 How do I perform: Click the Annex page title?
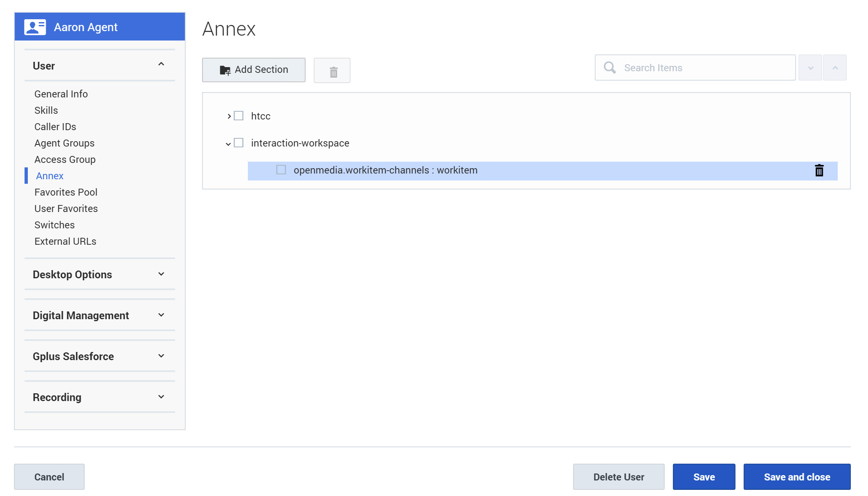[229, 29]
